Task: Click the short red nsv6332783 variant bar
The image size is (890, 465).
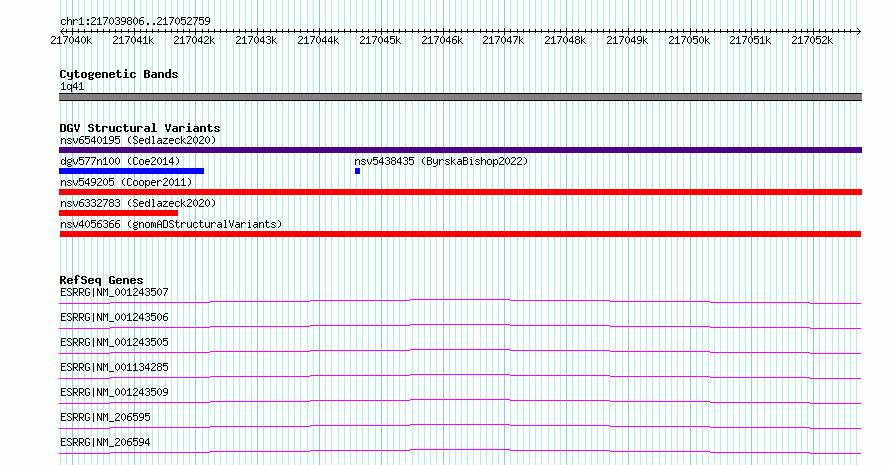Action: click(x=118, y=213)
